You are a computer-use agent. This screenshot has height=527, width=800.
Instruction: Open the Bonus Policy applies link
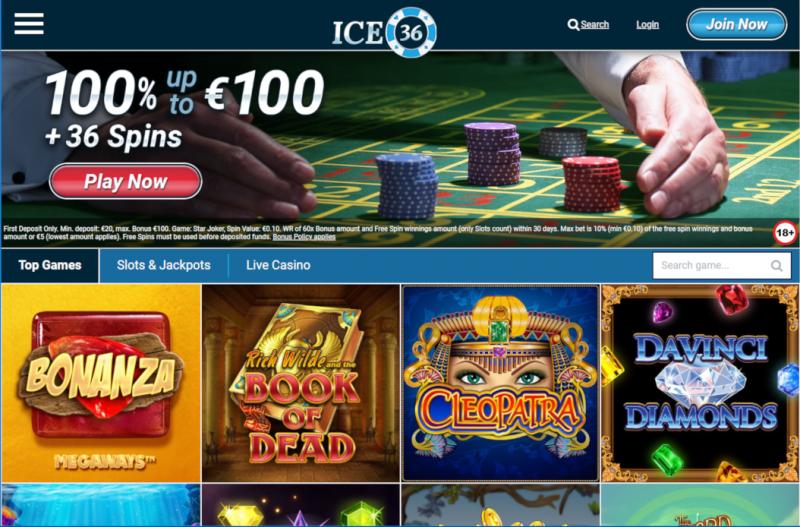click(304, 237)
